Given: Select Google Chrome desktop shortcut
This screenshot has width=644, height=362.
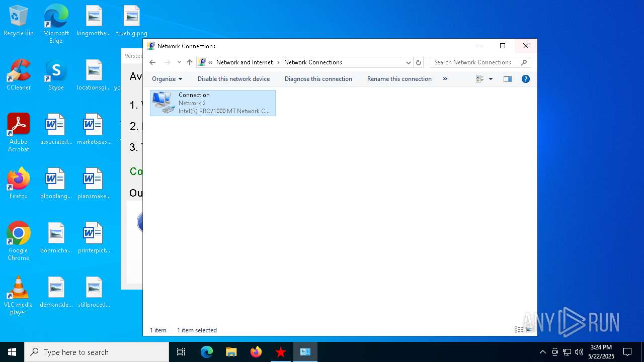Looking at the screenshot, I should pyautogui.click(x=19, y=241).
